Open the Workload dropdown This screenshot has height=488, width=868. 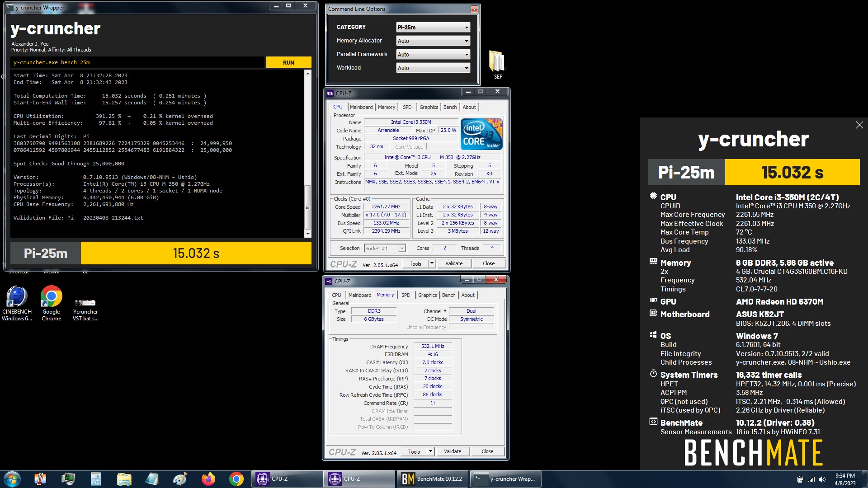pyautogui.click(x=433, y=68)
